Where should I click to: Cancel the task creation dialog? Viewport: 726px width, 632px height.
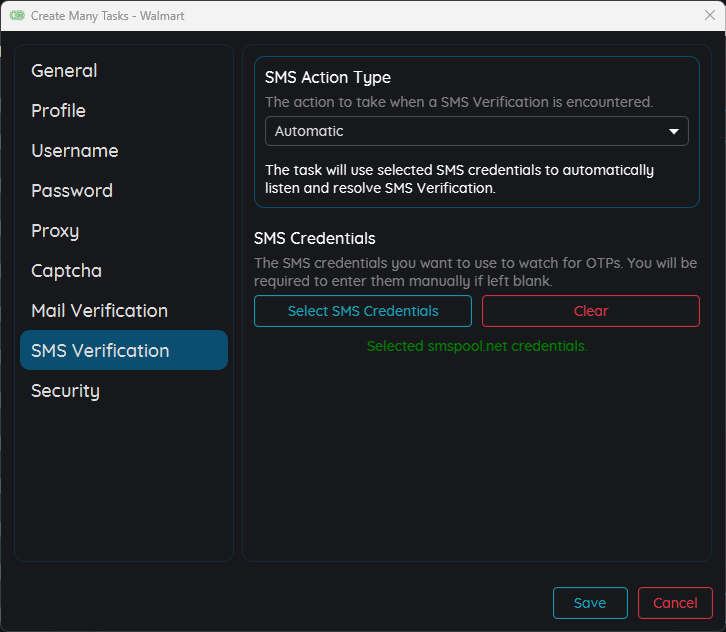click(x=674, y=603)
